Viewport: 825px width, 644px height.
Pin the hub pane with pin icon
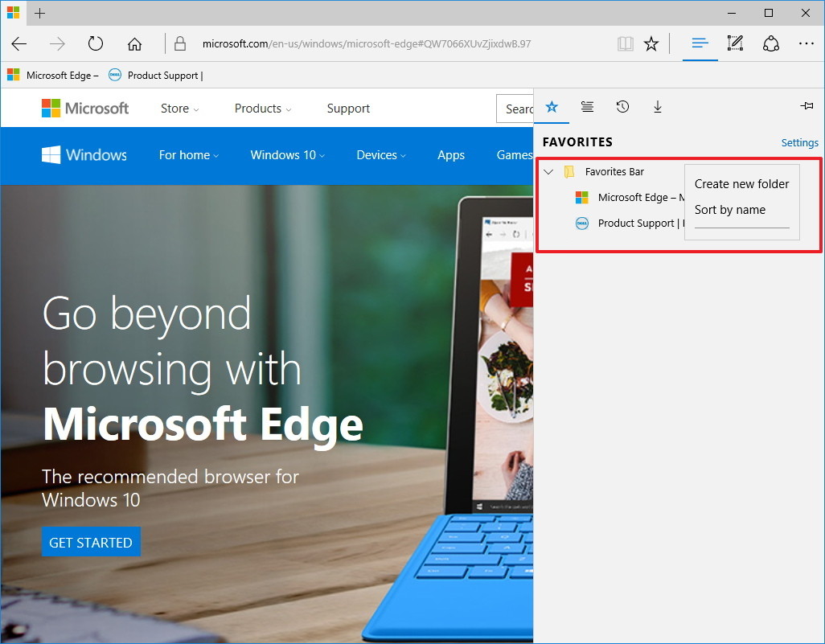coord(807,106)
